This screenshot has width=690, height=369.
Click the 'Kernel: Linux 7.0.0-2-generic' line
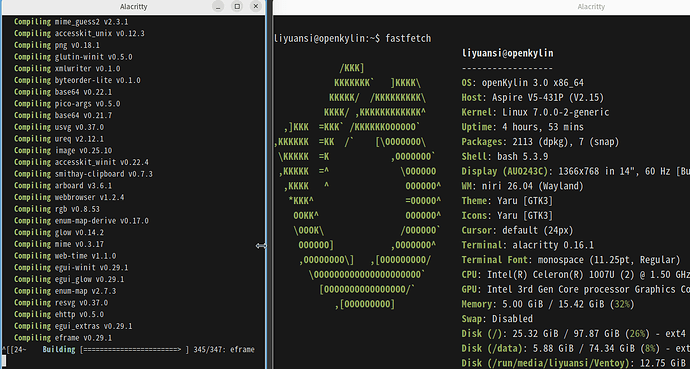click(536, 112)
